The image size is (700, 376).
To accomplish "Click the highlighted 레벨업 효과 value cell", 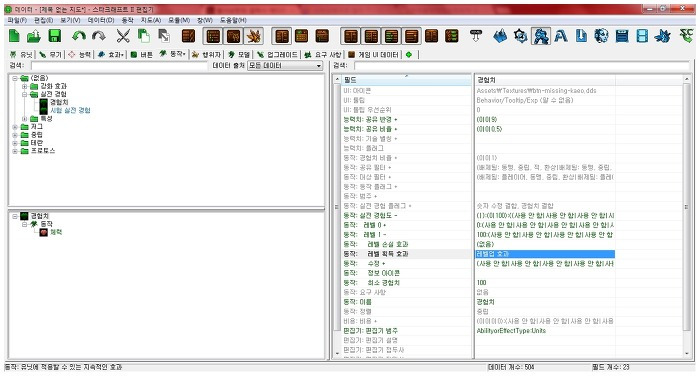I will click(545, 254).
